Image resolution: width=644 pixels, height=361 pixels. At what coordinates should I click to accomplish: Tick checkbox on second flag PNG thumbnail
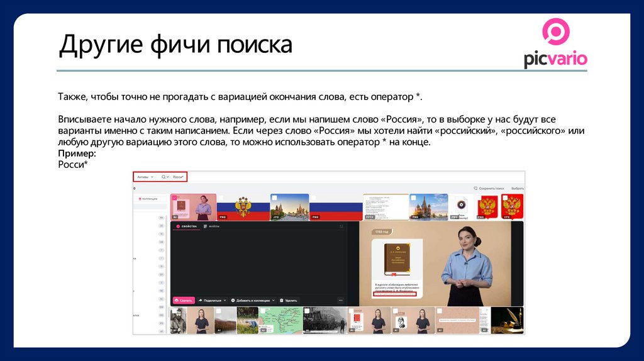[x=313, y=198]
